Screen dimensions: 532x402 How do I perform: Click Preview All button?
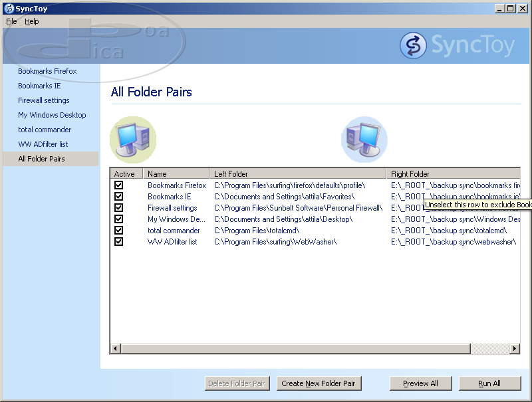pos(420,383)
